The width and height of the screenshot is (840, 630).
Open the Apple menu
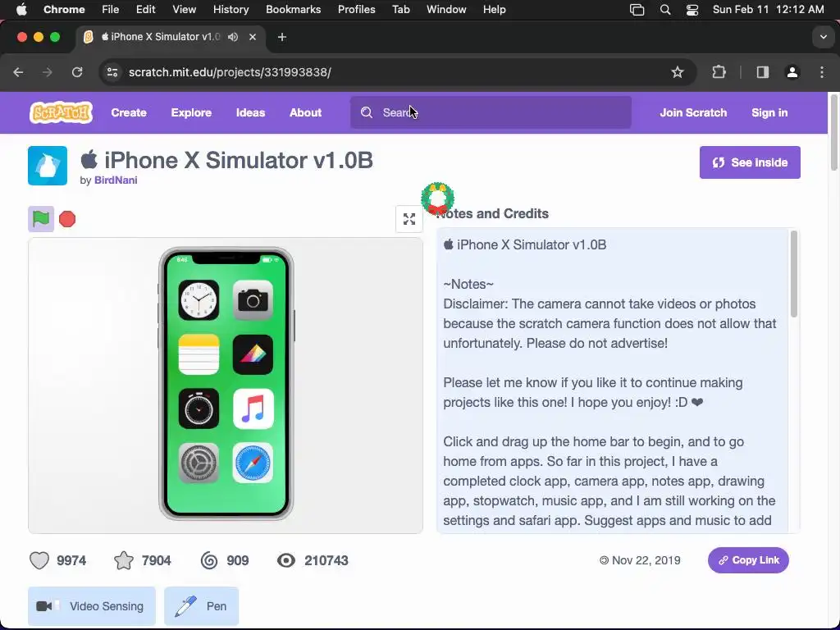[21, 9]
